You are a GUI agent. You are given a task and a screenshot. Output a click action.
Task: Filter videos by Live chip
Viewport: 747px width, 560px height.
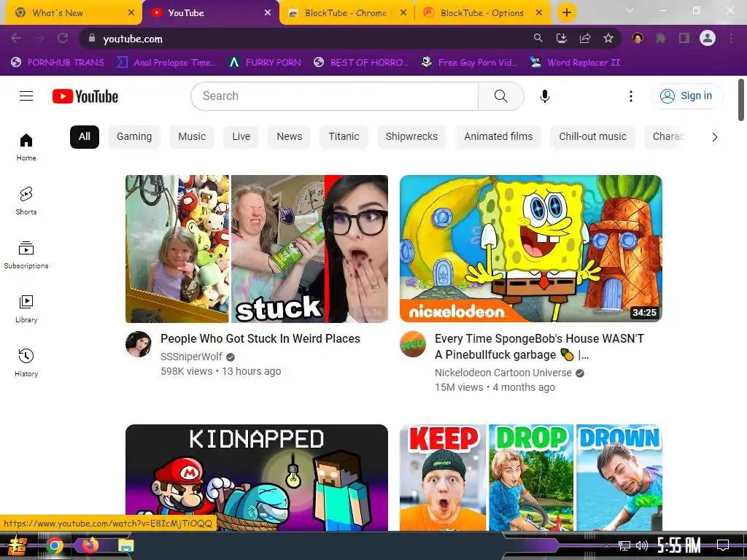(241, 136)
